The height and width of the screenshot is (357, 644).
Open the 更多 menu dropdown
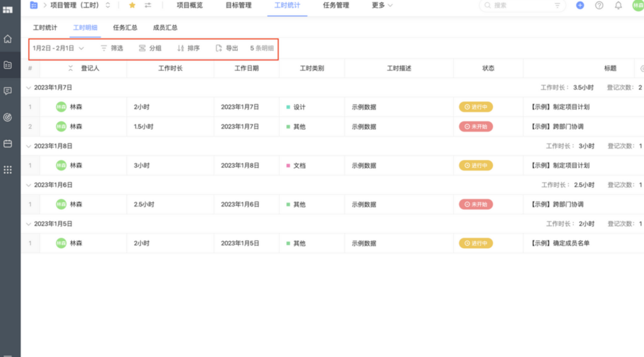382,5
